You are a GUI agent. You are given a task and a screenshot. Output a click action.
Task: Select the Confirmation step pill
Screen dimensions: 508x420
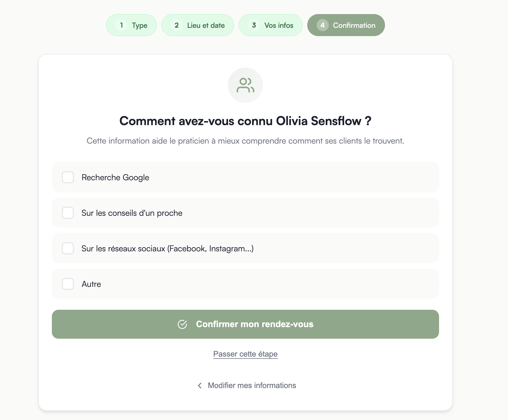tap(346, 25)
